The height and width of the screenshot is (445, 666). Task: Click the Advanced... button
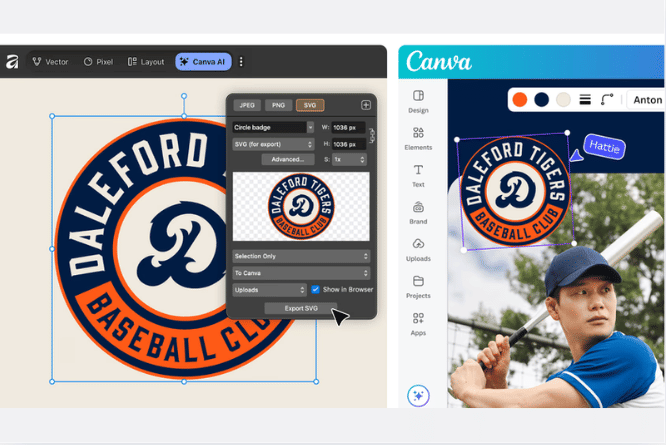[288, 159]
